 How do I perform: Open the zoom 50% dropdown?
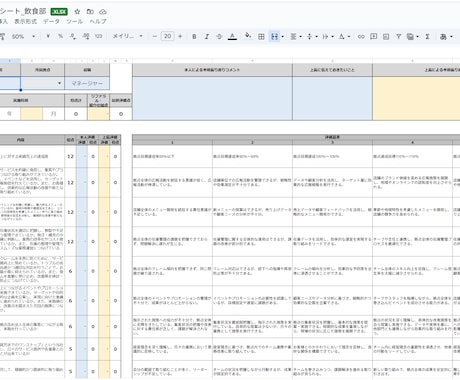(23, 36)
